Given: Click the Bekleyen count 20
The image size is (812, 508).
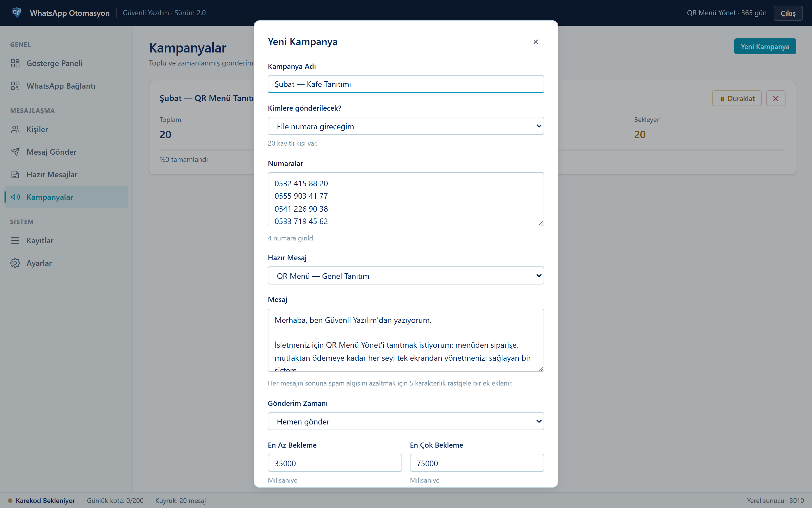Looking at the screenshot, I should tap(639, 134).
